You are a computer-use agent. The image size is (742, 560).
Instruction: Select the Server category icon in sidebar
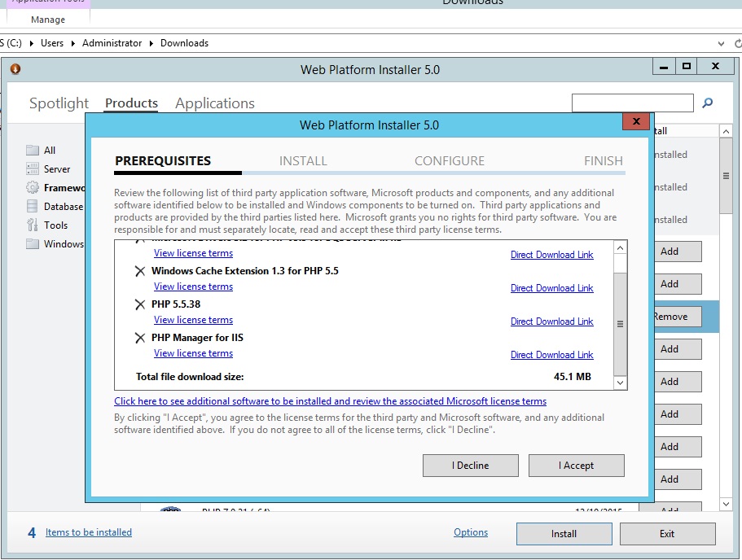click(33, 169)
